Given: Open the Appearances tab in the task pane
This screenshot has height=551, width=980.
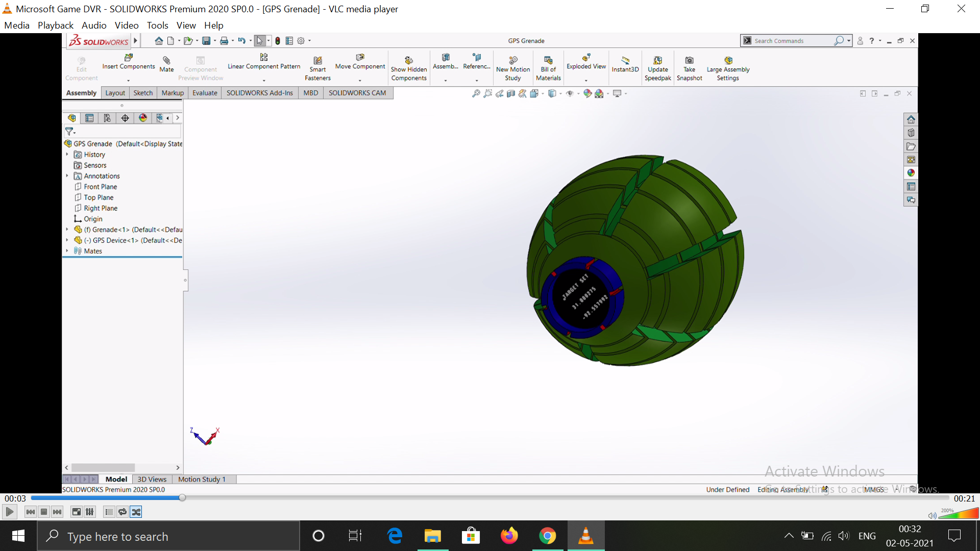Looking at the screenshot, I should click(x=911, y=173).
